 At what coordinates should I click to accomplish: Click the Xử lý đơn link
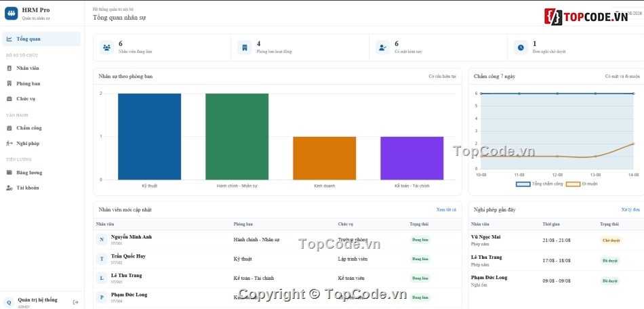pos(631,209)
